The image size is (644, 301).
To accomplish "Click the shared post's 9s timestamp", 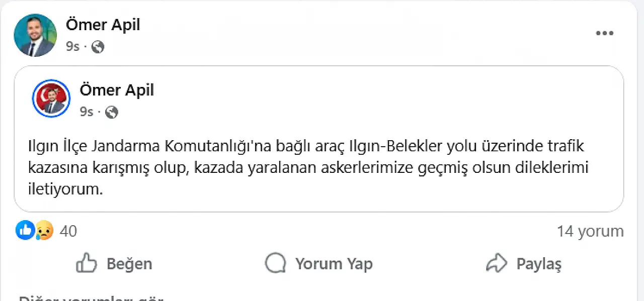I will tap(87, 112).
